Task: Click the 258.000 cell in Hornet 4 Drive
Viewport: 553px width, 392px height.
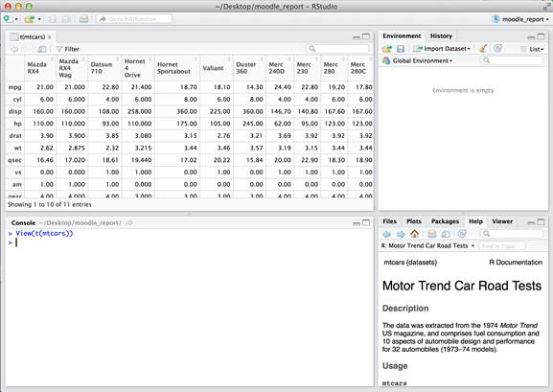Action: coord(138,111)
